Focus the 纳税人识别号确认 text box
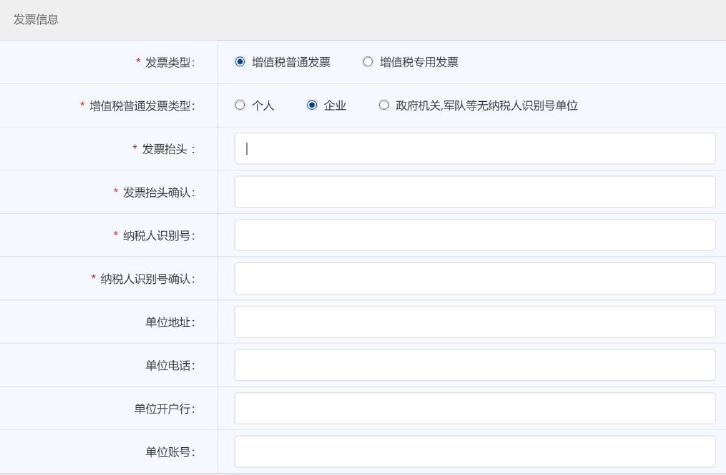Viewport: 726px width, 475px height. [x=475, y=278]
